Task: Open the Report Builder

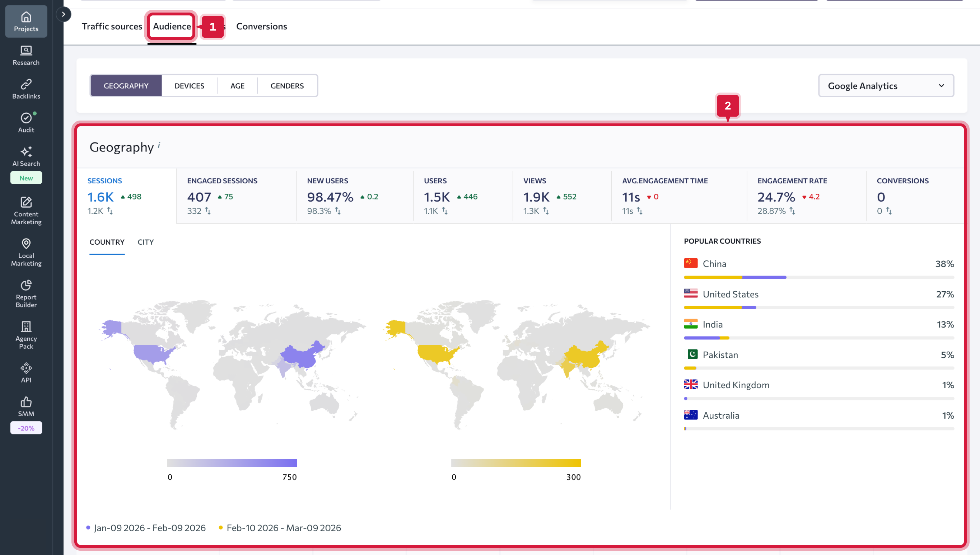Action: pyautogui.click(x=26, y=293)
